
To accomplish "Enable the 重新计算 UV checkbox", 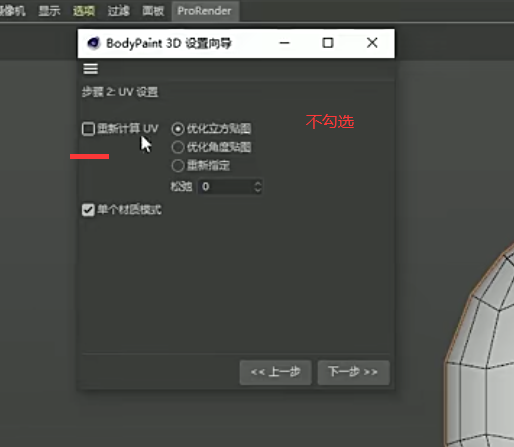I will (x=88, y=129).
